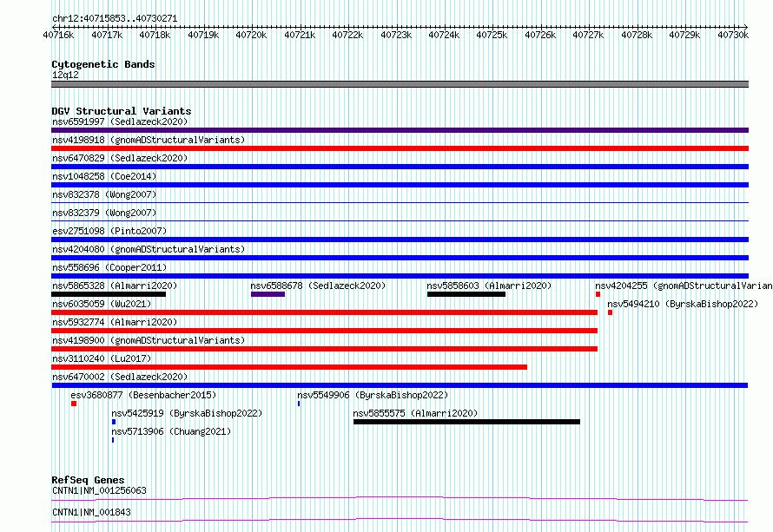773x532 pixels.
Task: Select the nsv1048258 blue variant bar
Action: [400, 185]
